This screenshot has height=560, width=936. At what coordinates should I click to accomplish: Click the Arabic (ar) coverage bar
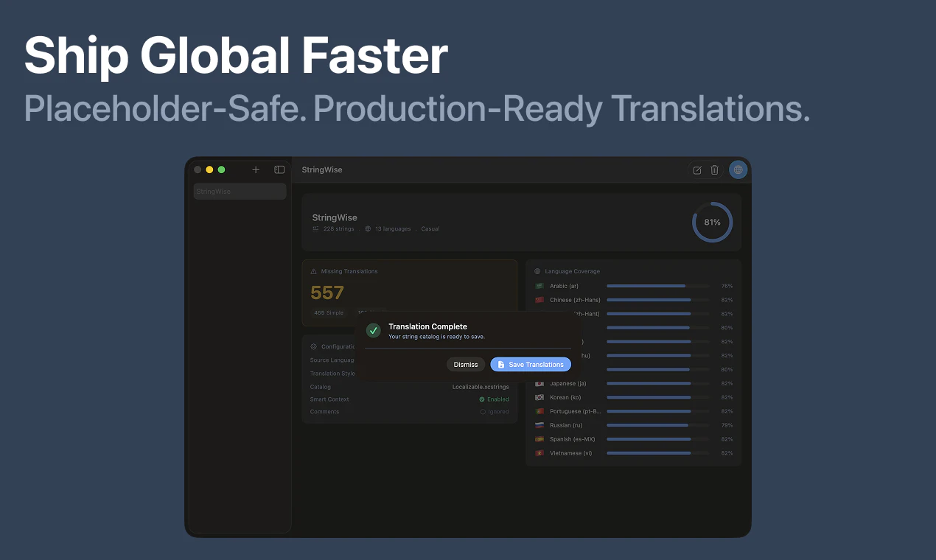(658, 286)
